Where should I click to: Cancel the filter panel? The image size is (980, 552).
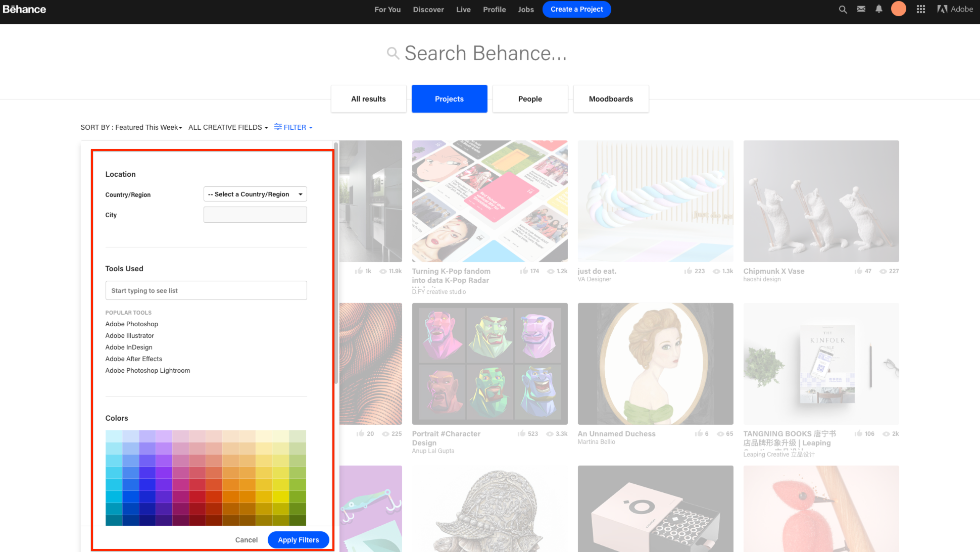pos(247,540)
